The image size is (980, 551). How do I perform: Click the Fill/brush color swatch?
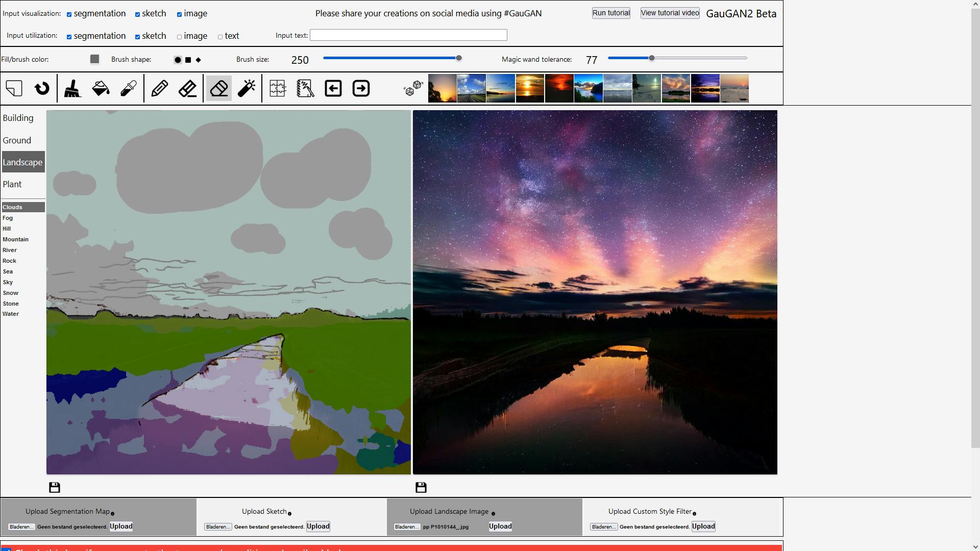tap(94, 59)
